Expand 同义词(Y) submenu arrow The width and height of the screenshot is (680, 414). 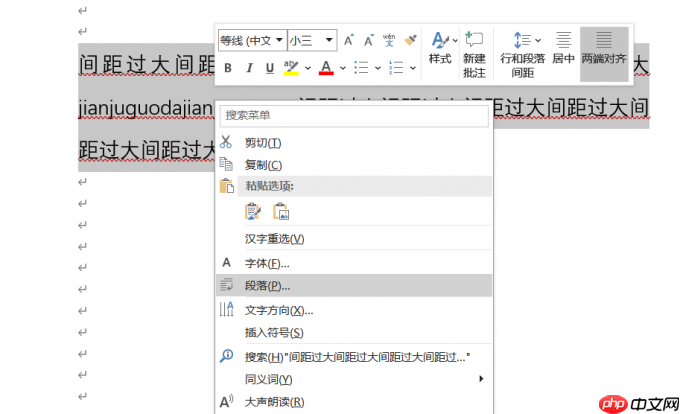(481, 379)
